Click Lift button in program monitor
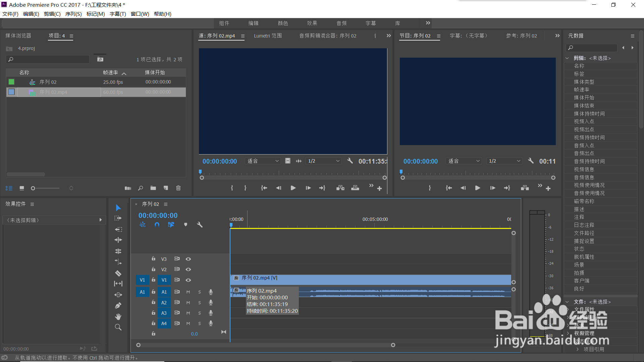 click(525, 188)
